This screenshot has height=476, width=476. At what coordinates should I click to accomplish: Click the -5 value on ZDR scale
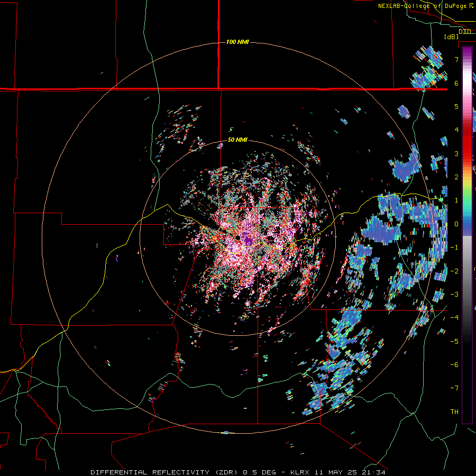click(454, 342)
